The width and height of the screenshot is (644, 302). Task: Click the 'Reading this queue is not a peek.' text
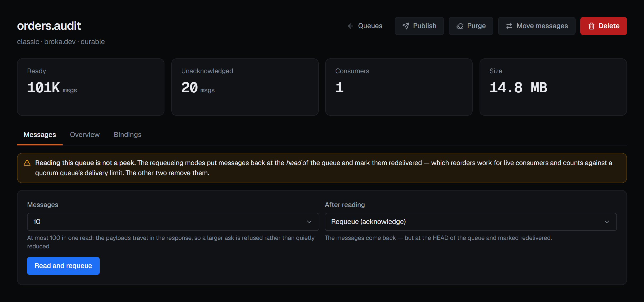pos(85,163)
